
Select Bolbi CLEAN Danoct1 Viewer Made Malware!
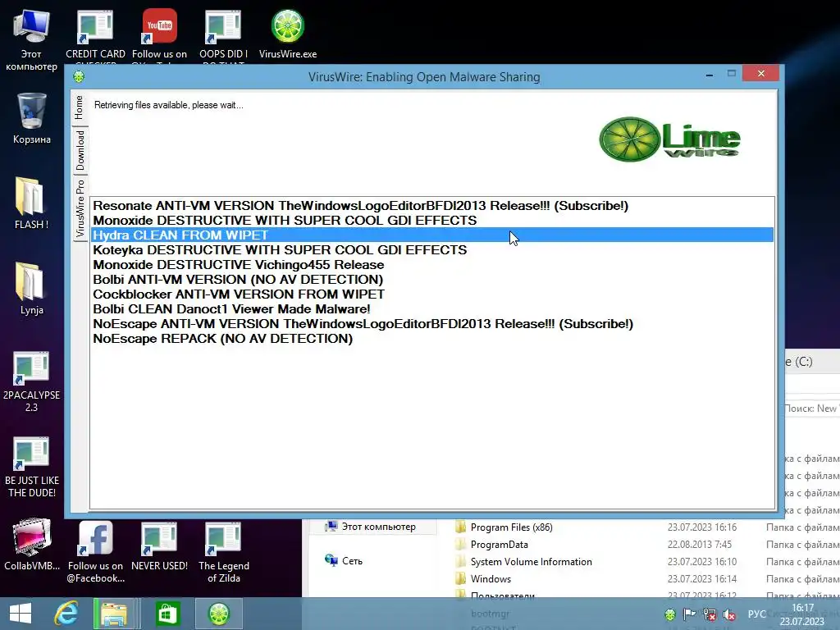point(431,309)
